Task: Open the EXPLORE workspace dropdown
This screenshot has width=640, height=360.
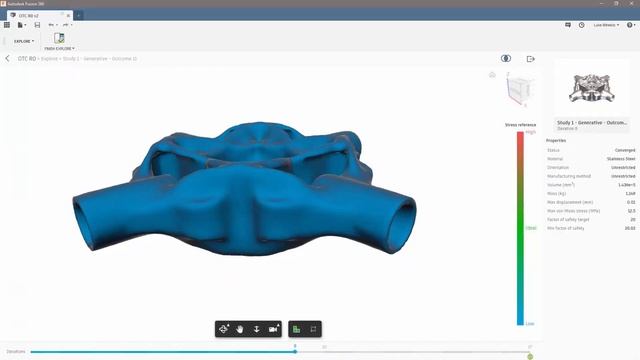Action: click(24, 41)
